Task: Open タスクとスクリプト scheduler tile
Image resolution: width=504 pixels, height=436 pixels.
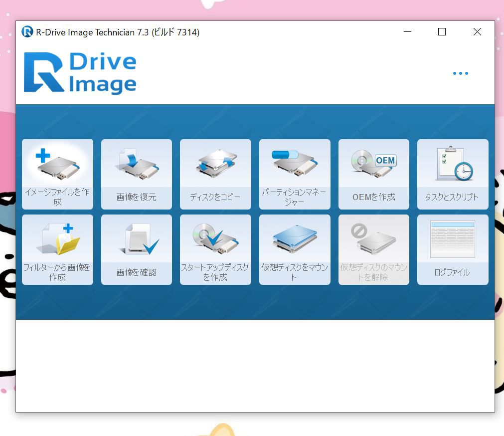Action: pos(453,174)
